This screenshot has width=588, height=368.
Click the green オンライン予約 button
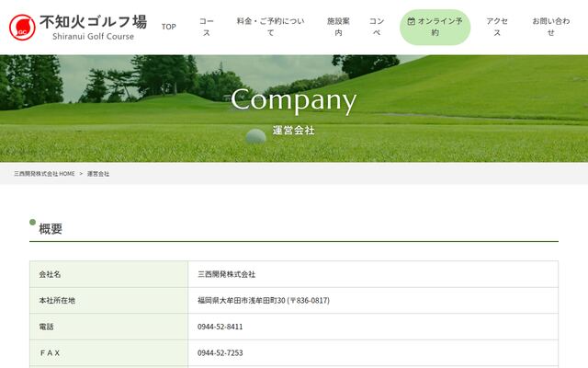point(435,27)
